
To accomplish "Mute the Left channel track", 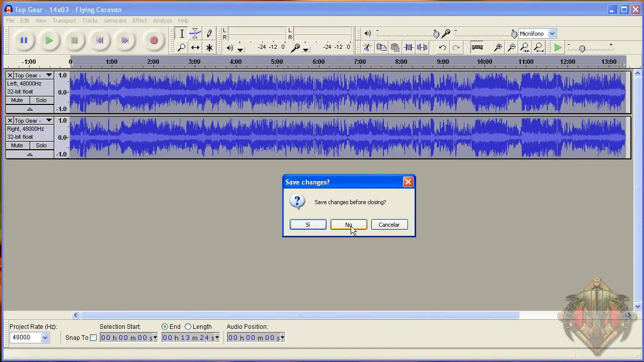I will (x=17, y=100).
